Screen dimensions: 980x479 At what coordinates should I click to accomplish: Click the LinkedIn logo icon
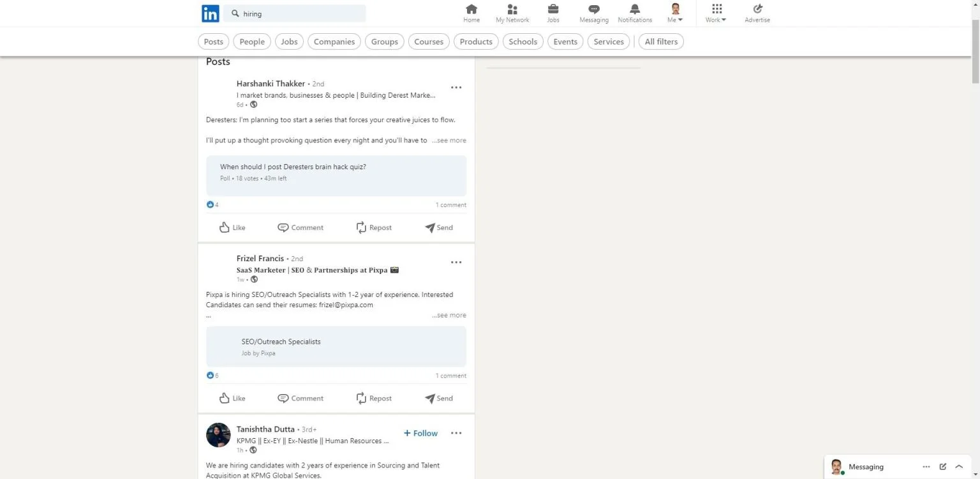point(210,13)
